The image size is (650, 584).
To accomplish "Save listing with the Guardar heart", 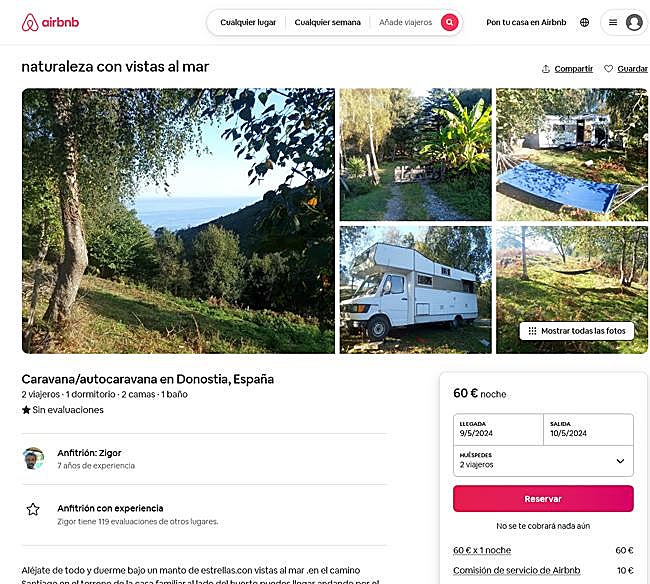I will click(625, 69).
